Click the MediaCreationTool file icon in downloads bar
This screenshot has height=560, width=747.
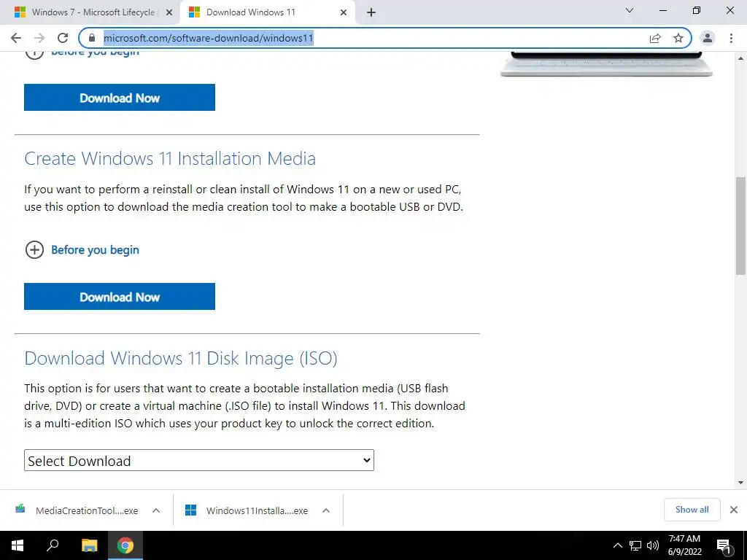[x=20, y=509]
